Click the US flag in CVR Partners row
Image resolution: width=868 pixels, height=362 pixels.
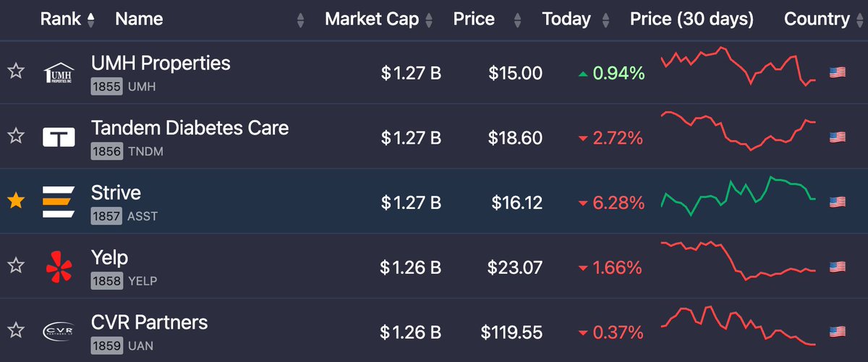click(x=838, y=332)
